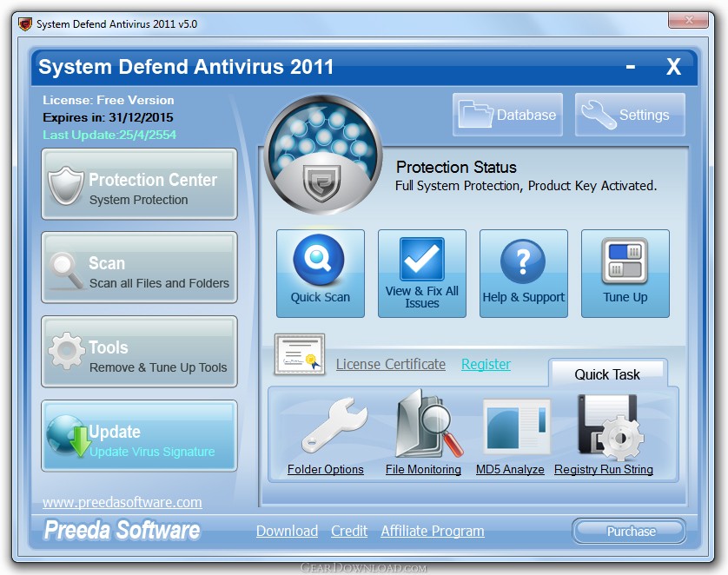Click the Quick Scan magnifier icon

[x=319, y=260]
